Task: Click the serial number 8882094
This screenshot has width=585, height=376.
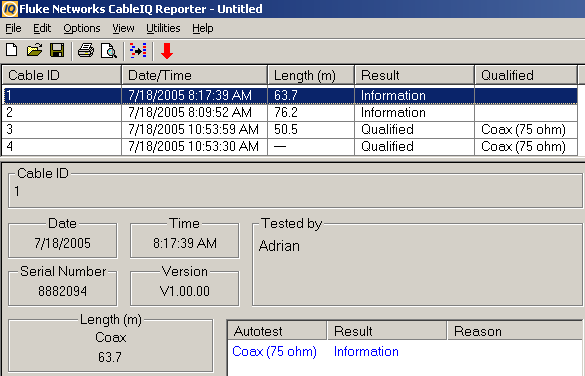Action: 63,291
